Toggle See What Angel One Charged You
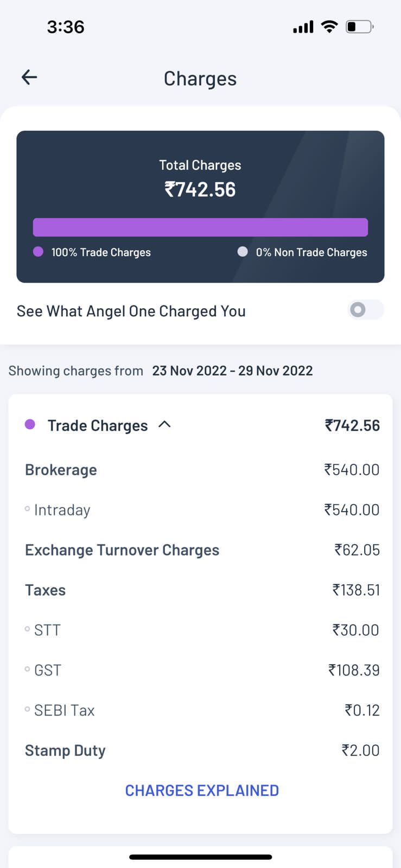The height and width of the screenshot is (868, 401). 365,310
